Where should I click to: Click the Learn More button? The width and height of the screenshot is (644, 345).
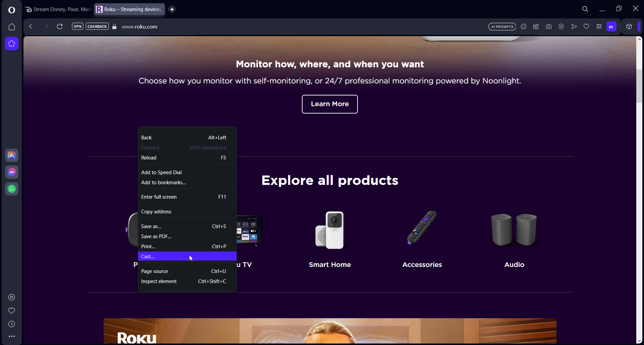pyautogui.click(x=330, y=104)
